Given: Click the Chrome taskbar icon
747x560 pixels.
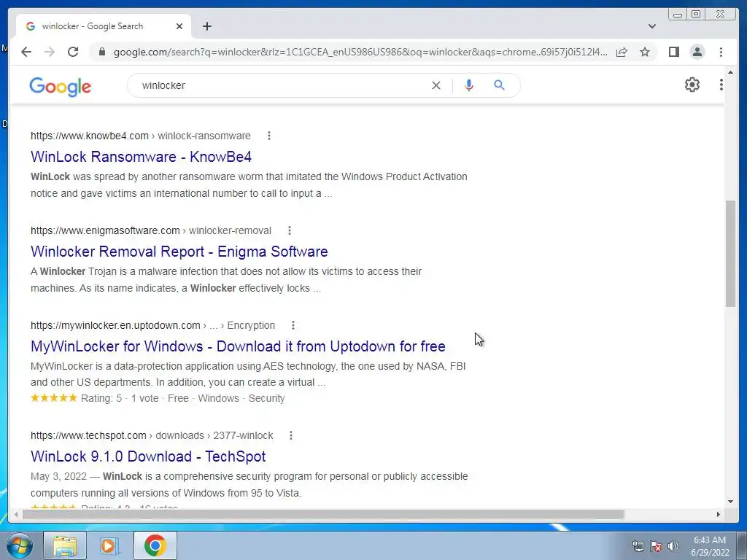Looking at the screenshot, I should (x=155, y=545).
